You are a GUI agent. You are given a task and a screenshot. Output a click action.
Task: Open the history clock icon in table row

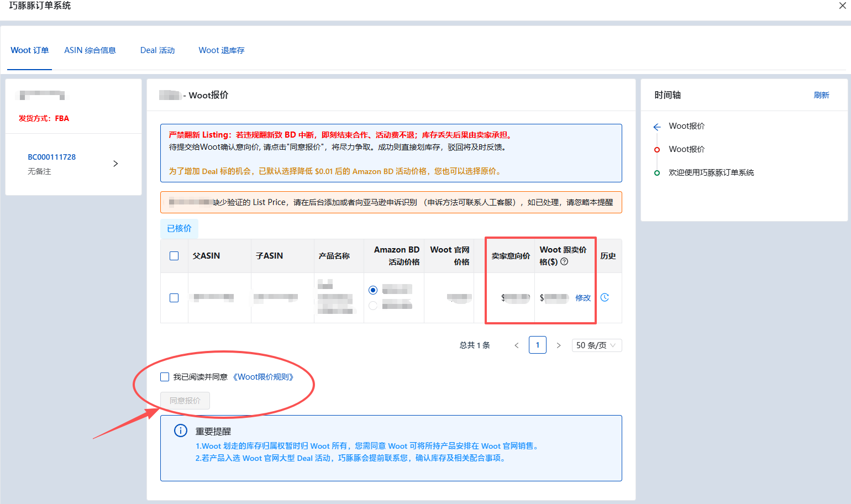[605, 297]
